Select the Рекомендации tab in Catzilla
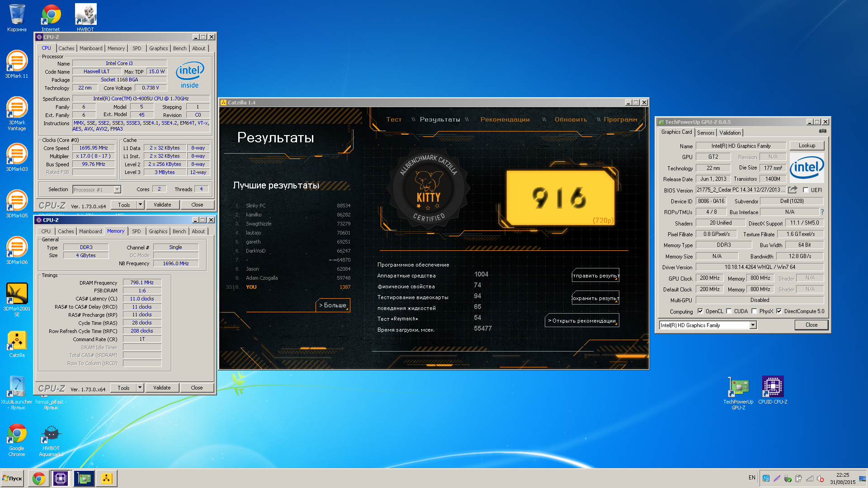The height and width of the screenshot is (488, 868). click(x=505, y=119)
